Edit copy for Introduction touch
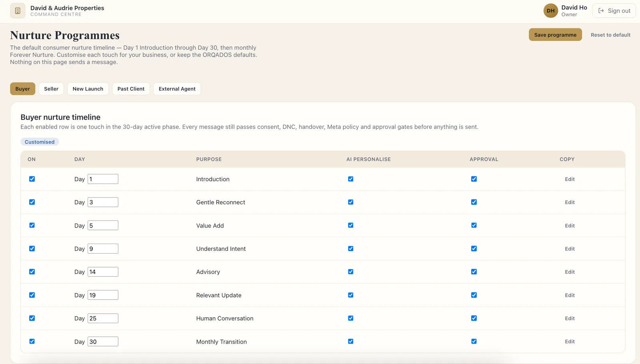The image size is (640, 364). tap(570, 179)
